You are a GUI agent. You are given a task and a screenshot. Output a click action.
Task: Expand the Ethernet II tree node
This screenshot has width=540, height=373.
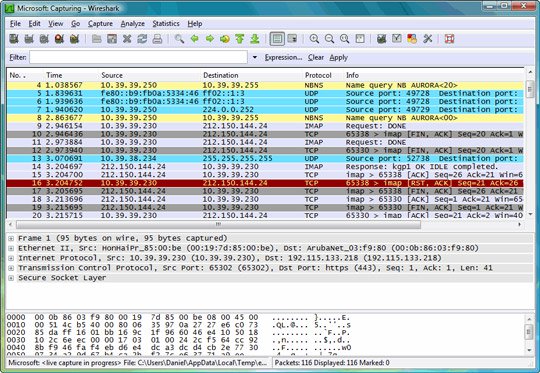[x=11, y=248]
